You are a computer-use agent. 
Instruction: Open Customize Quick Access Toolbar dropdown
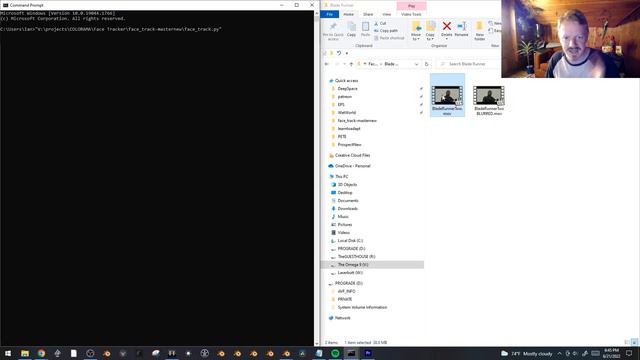coord(347,53)
